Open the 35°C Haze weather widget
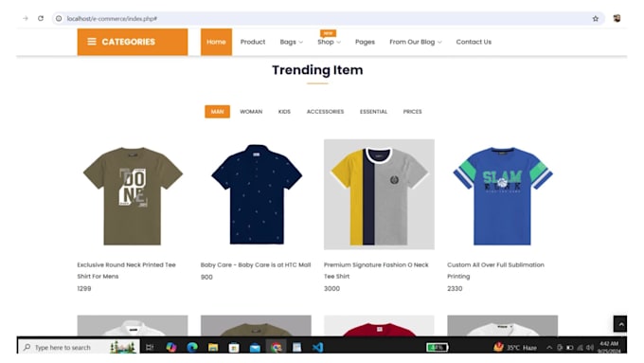The height and width of the screenshot is (363, 644). coord(515,348)
